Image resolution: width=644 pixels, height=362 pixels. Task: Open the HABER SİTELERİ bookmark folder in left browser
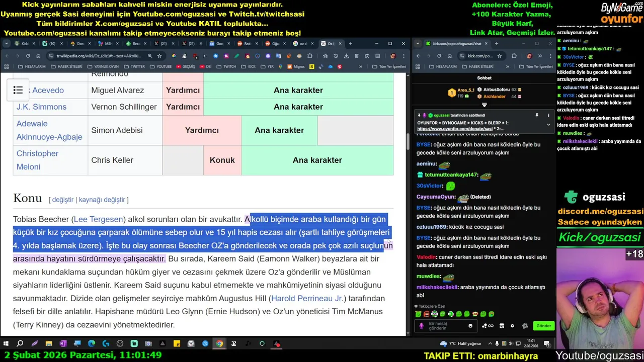click(x=67, y=66)
